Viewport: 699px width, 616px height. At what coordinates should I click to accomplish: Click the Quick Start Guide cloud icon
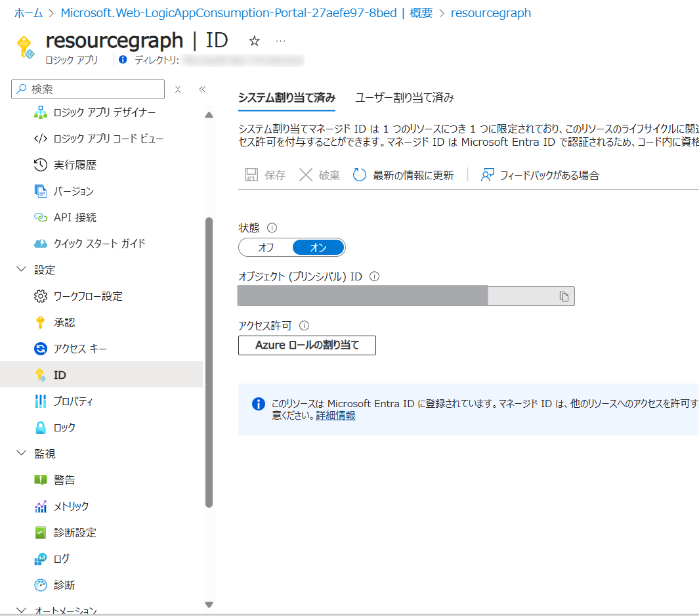[41, 244]
